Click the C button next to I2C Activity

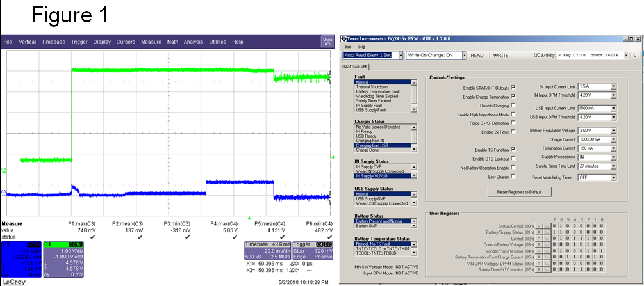634,55
